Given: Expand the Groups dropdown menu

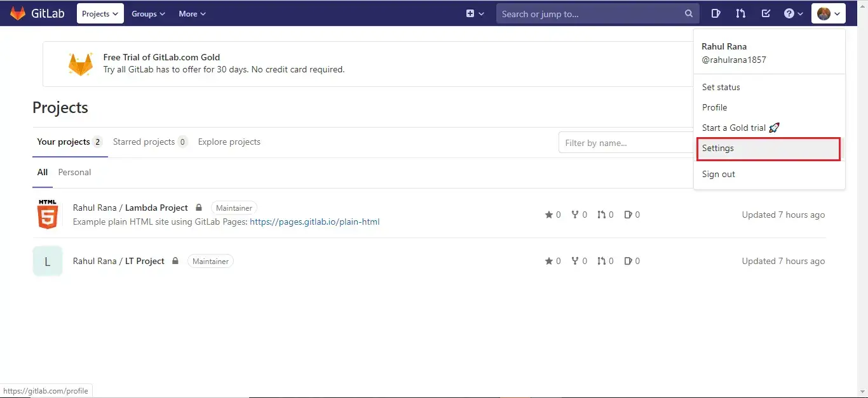Looking at the screenshot, I should (148, 13).
